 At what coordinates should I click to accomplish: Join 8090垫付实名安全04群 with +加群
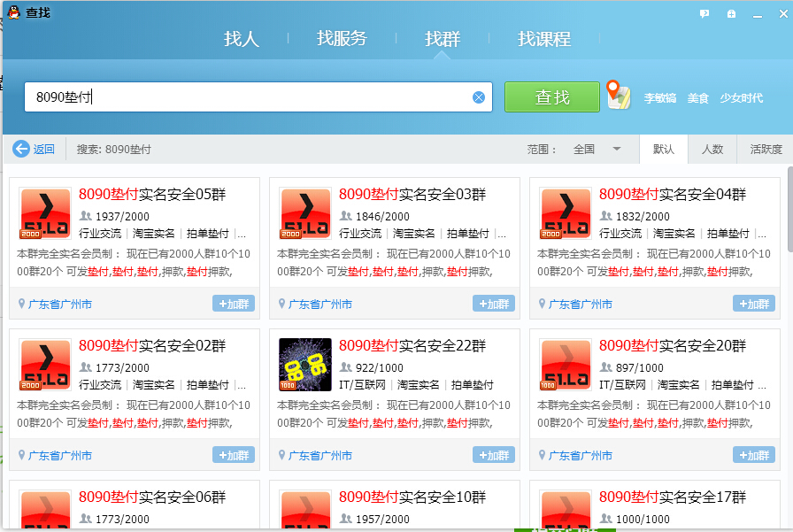point(754,304)
